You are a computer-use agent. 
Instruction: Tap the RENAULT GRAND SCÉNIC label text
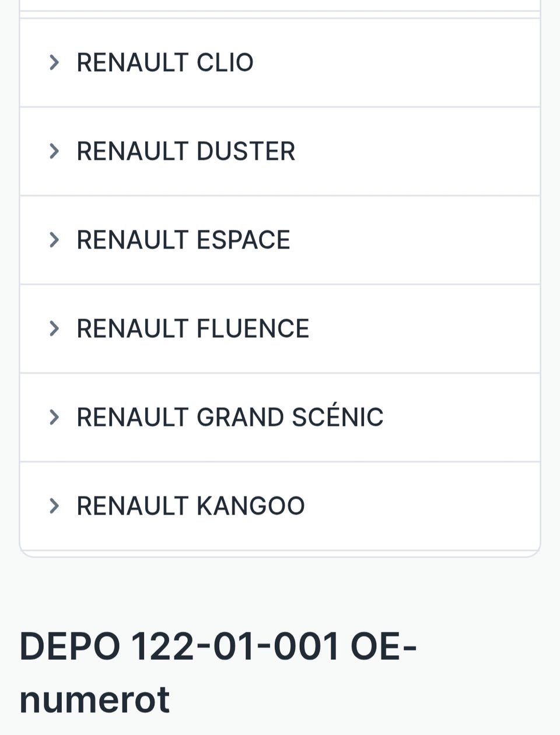pos(230,417)
